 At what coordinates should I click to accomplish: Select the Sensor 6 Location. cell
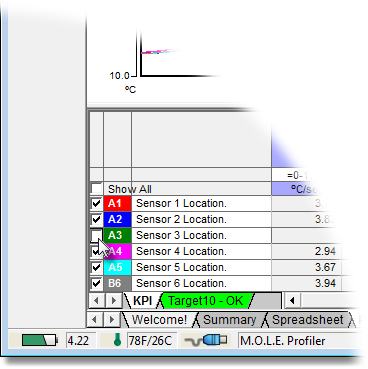click(201, 283)
